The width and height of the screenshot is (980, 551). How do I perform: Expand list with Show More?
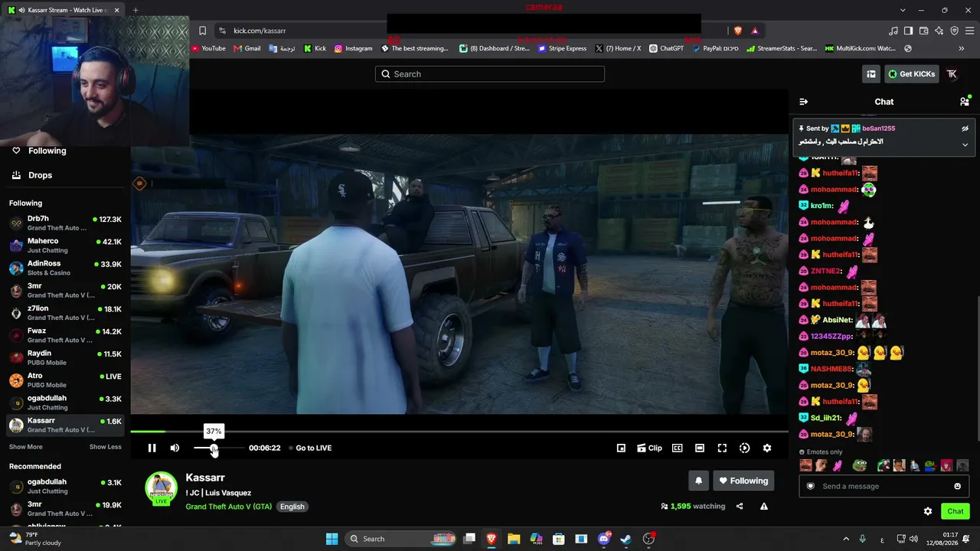click(26, 447)
